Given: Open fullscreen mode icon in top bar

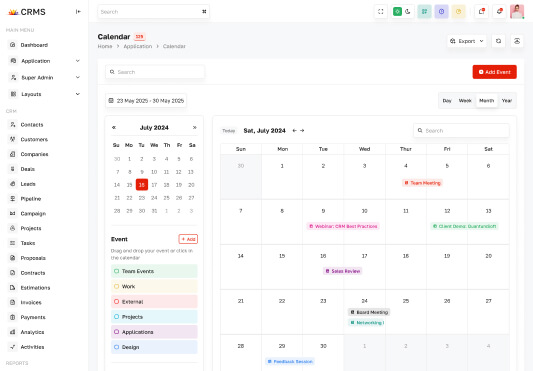Looking at the screenshot, I should (x=381, y=12).
